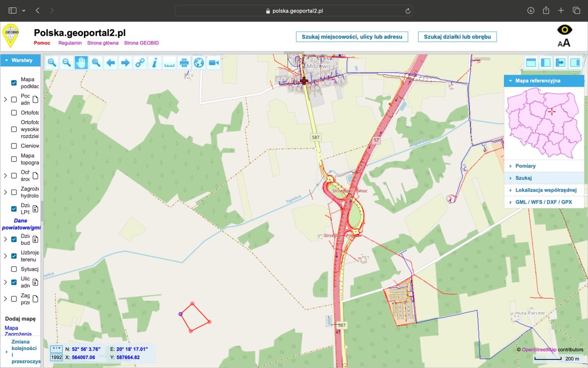Image resolution: width=588 pixels, height=368 pixels.
Task: Open the Regulamin menu link
Action: (70, 43)
